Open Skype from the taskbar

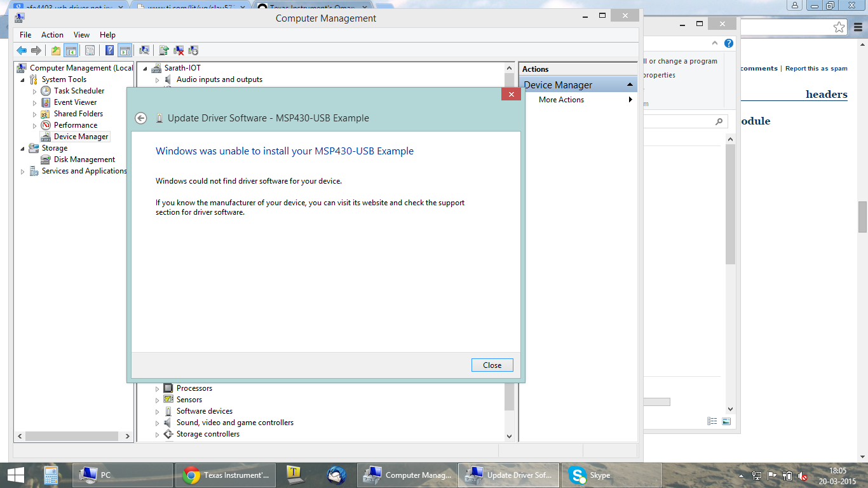click(x=612, y=475)
